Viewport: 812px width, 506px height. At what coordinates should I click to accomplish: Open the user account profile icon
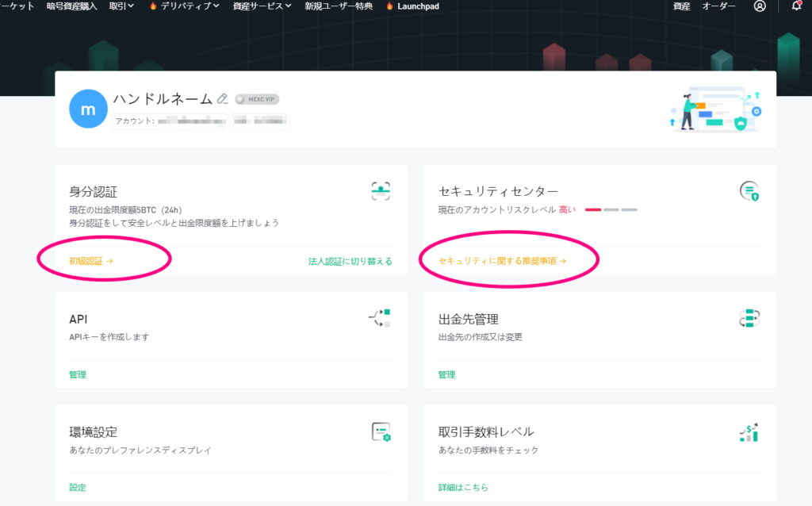tap(760, 6)
